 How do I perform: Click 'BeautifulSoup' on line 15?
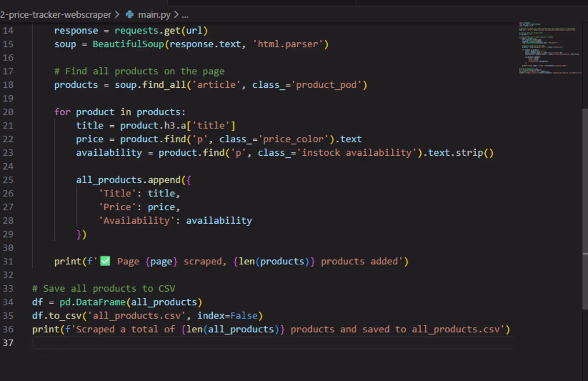click(128, 44)
